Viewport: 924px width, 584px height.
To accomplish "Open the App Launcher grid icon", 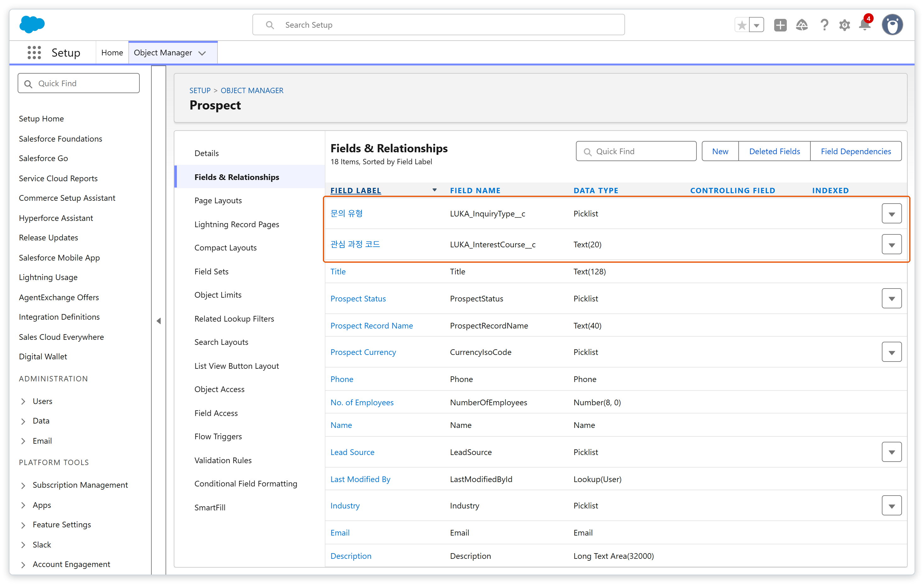I will (x=34, y=53).
